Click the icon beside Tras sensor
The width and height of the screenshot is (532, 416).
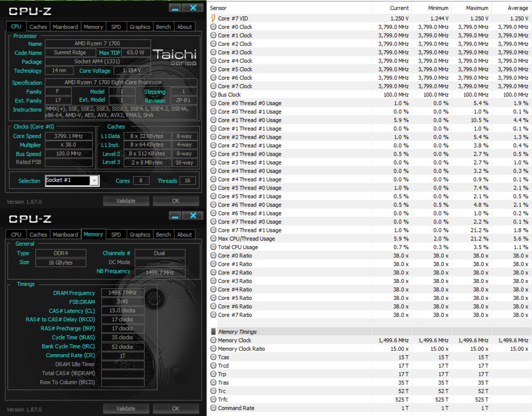(x=213, y=382)
